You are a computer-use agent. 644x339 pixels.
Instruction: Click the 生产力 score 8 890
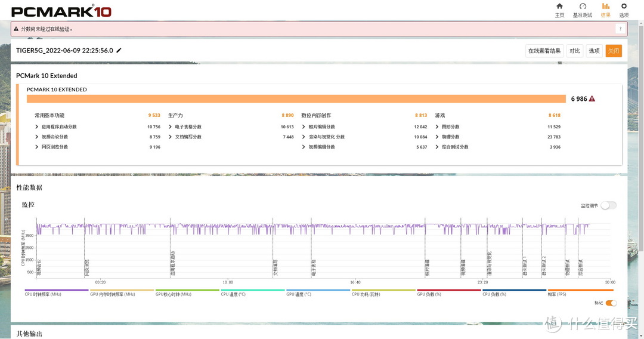tap(287, 115)
